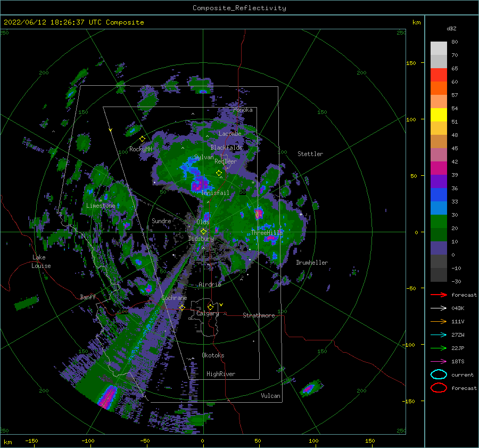This screenshot has height=448, width=479.
Task: Click the yellow diamond marker above Calgary
Action: [210, 307]
